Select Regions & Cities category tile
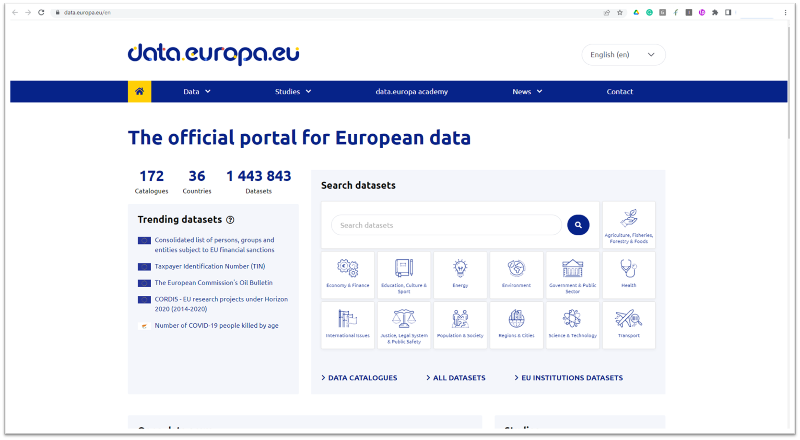Screen dimensions: 800x440 click(516, 325)
